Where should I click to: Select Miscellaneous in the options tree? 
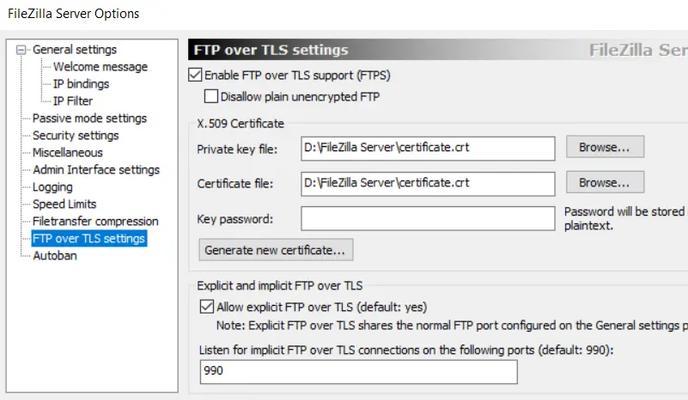tap(68, 152)
